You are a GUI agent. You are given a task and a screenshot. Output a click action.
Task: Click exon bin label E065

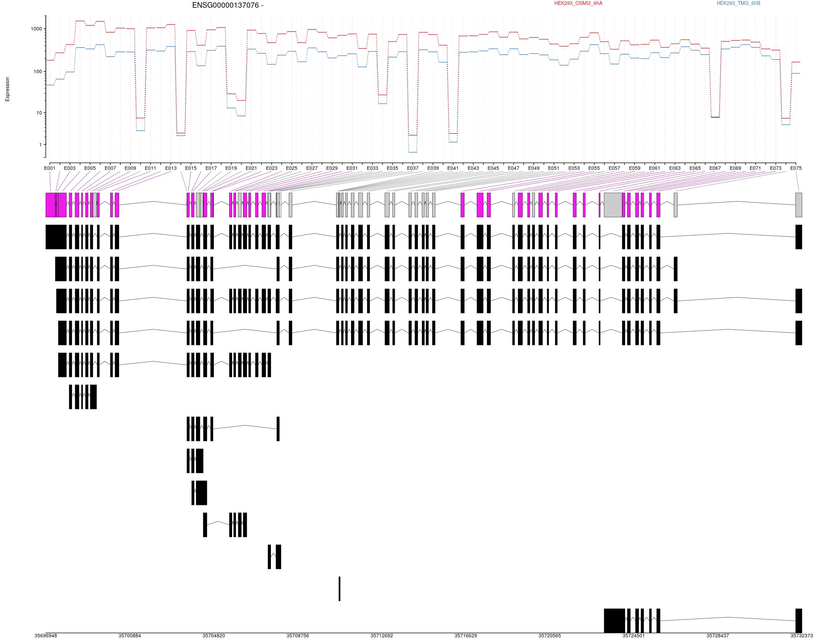click(x=695, y=168)
